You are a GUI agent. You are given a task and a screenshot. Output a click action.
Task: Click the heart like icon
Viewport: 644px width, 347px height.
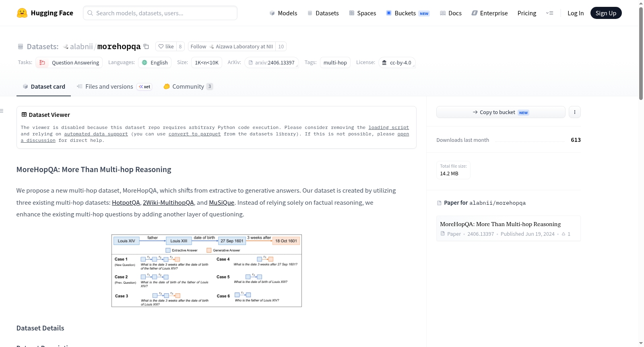pyautogui.click(x=161, y=46)
